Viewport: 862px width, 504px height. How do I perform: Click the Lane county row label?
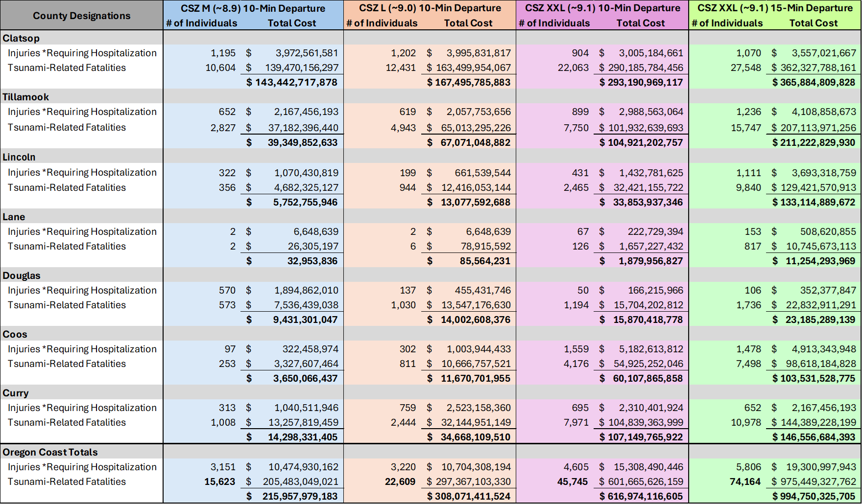(x=14, y=217)
